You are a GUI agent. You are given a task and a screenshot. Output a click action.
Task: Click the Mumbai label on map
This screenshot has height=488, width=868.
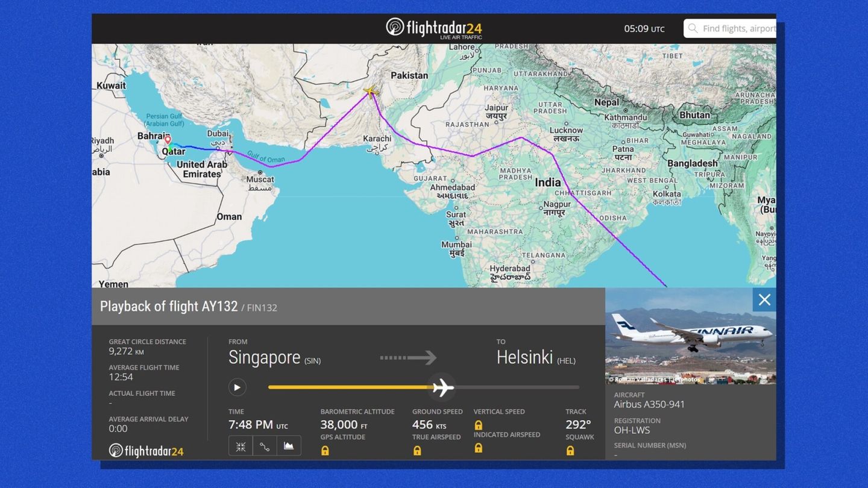point(456,245)
